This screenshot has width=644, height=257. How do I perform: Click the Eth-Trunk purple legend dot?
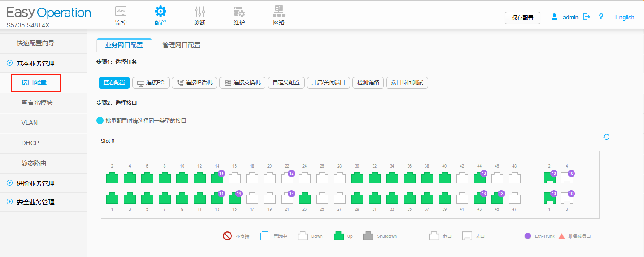(527, 236)
